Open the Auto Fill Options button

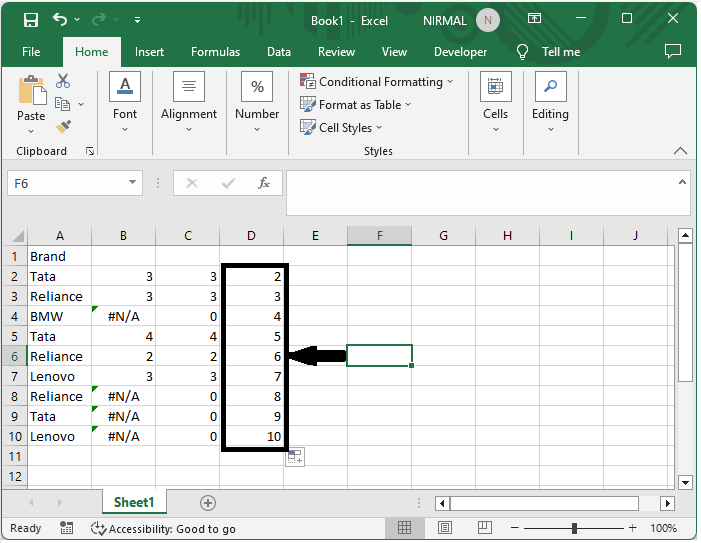click(295, 457)
